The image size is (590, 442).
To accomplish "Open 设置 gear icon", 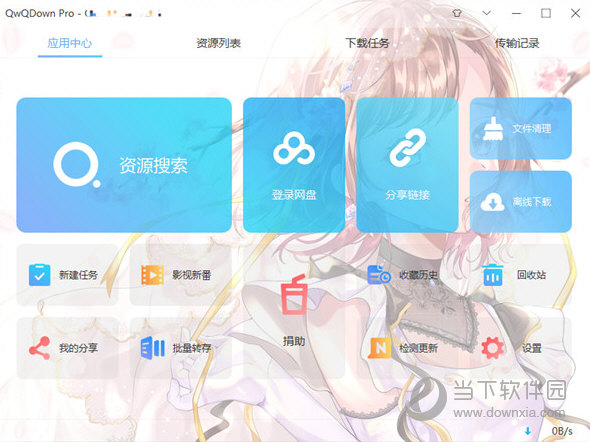I will [493, 348].
